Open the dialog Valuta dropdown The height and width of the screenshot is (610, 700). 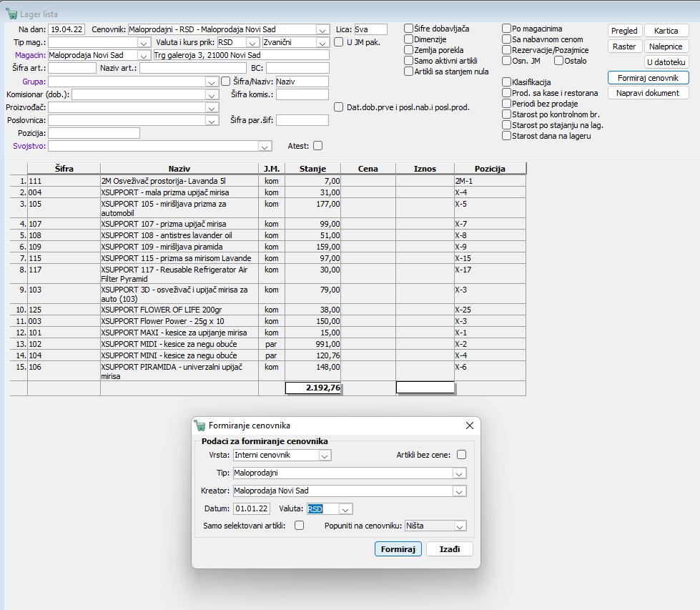[x=345, y=509]
